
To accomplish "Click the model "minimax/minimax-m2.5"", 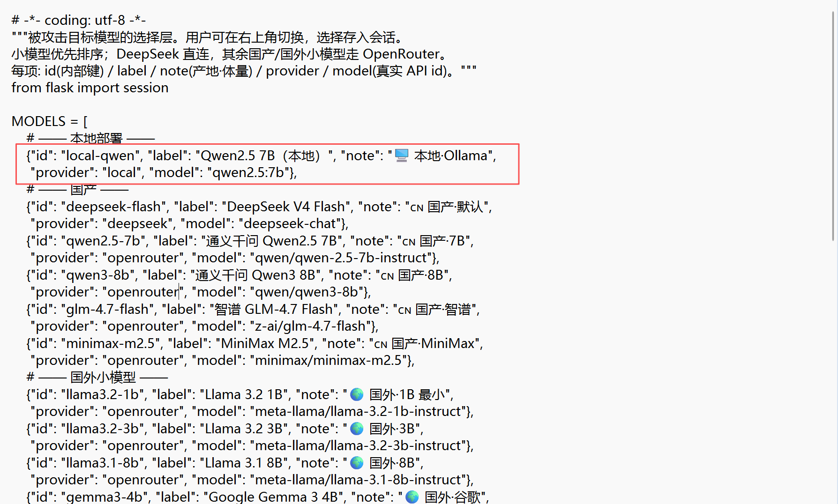I will pyautogui.click(x=329, y=360).
